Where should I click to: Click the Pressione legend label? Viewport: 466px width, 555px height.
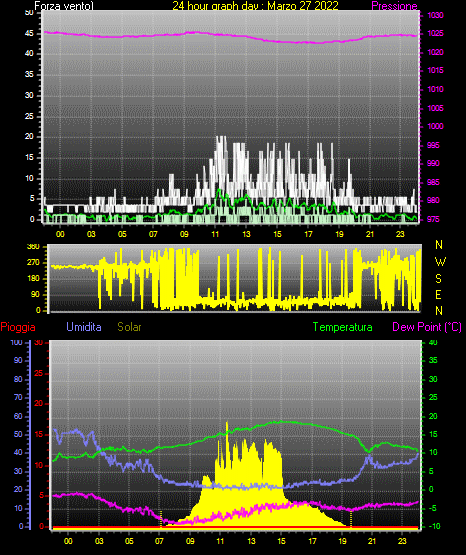(x=394, y=6)
